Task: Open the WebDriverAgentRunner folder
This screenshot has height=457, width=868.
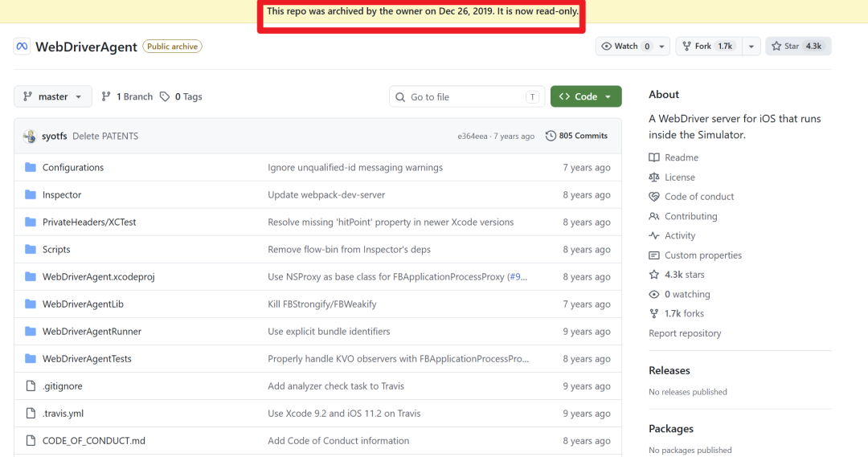Action: (x=92, y=332)
